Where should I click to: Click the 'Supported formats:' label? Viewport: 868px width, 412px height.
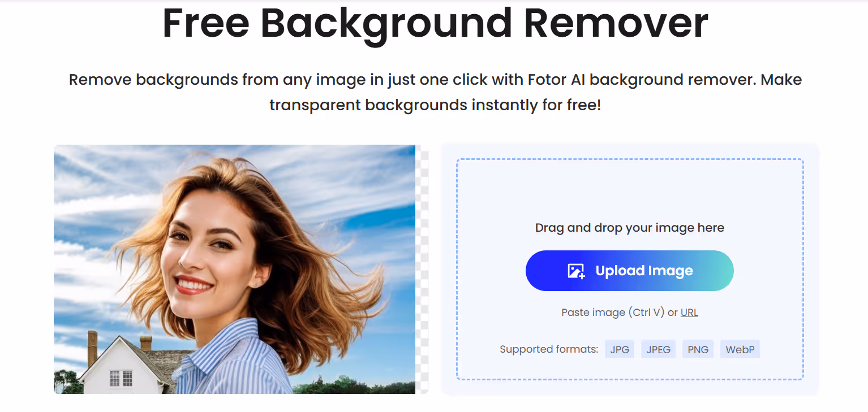tap(548, 349)
